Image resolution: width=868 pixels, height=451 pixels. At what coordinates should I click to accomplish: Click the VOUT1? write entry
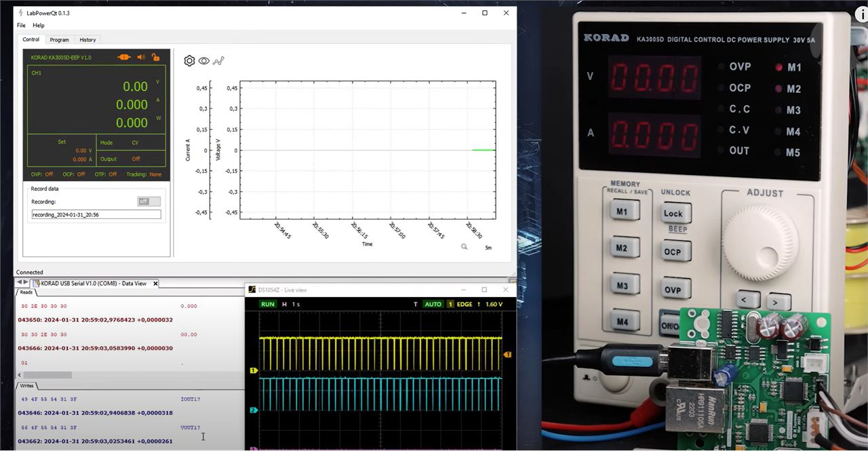[191, 427]
